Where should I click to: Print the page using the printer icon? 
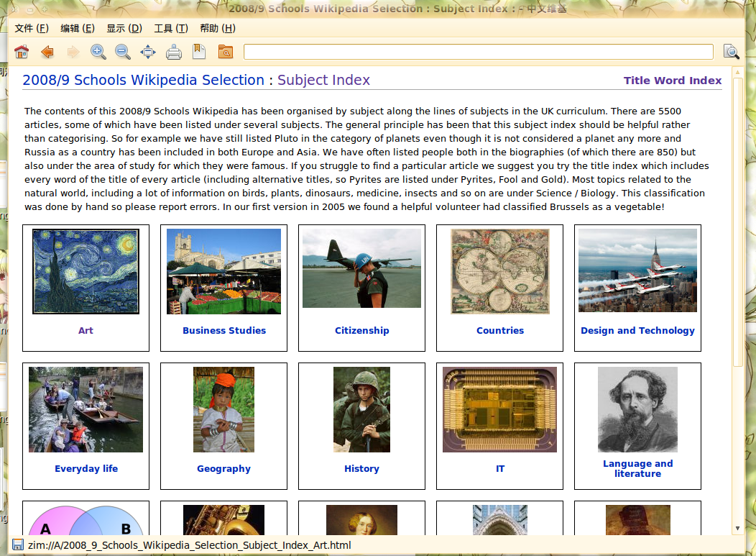174,52
